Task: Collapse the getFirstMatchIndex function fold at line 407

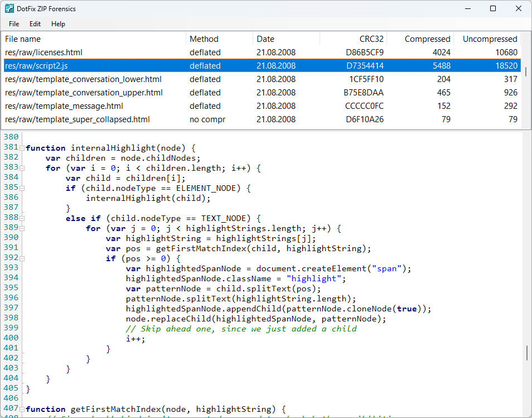Action: tap(22, 409)
